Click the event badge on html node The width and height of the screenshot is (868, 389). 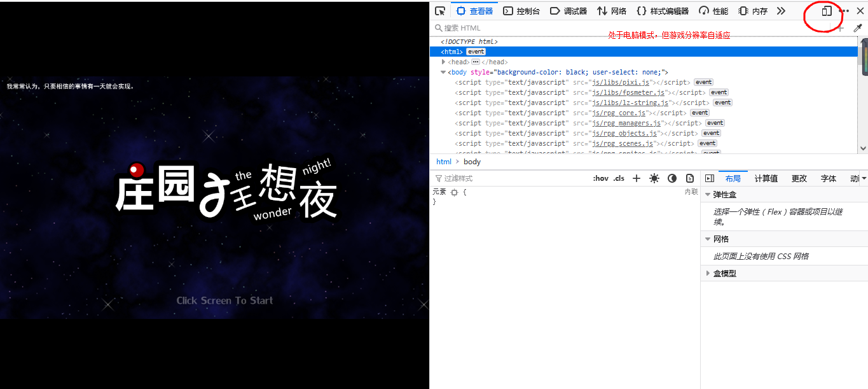[x=476, y=52]
